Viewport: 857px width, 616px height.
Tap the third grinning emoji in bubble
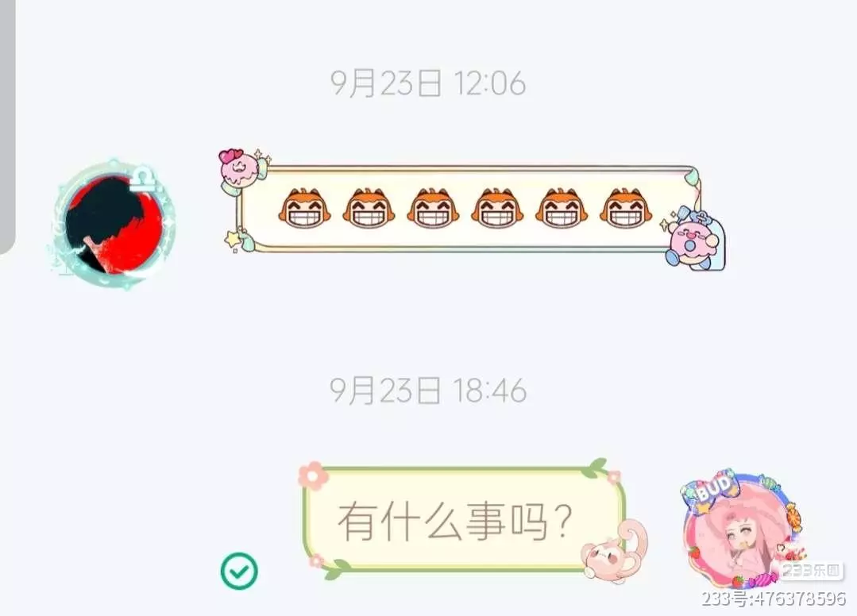pos(433,208)
